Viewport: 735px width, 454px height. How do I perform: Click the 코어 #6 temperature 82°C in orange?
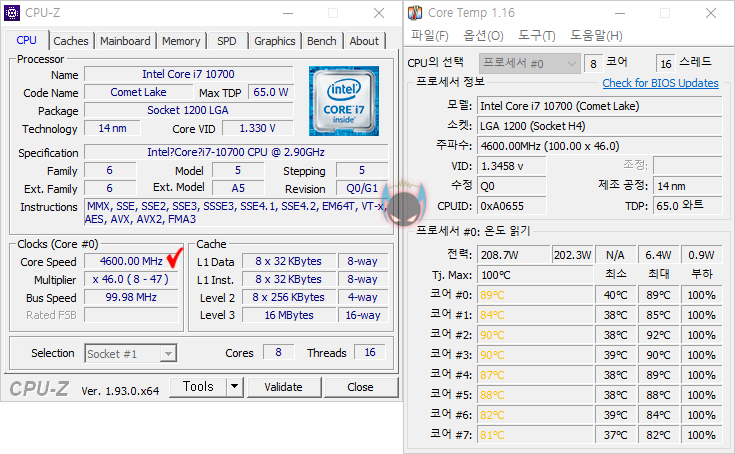pyautogui.click(x=535, y=415)
